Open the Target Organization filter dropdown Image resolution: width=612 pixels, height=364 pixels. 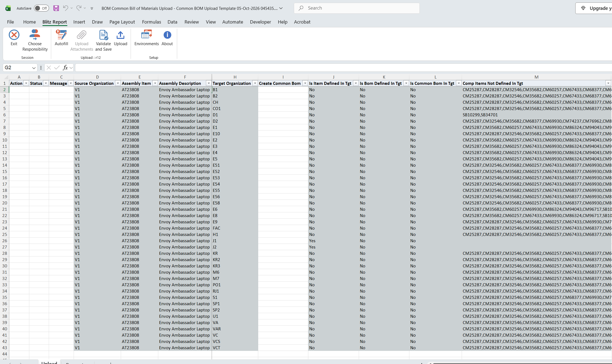255,83
